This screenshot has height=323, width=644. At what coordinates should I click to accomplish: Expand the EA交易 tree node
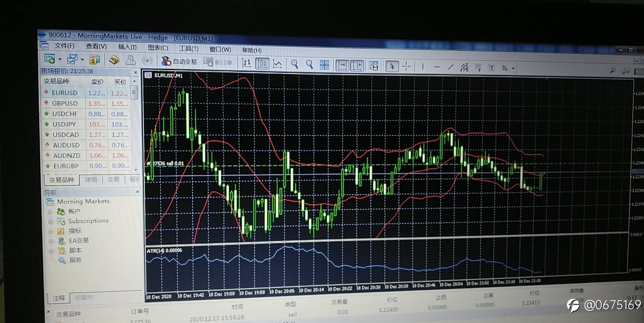click(x=51, y=241)
